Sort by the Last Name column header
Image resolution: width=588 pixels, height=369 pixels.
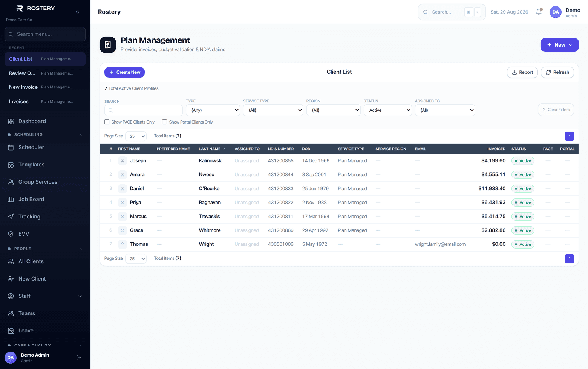212,149
